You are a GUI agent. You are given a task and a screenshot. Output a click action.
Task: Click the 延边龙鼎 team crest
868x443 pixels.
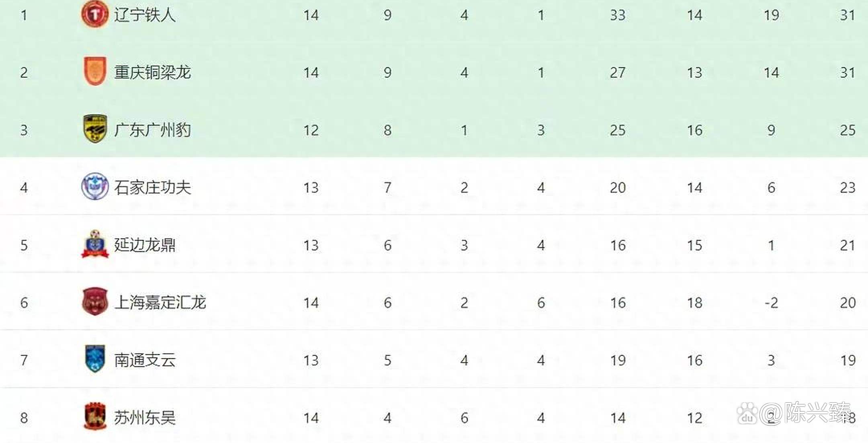point(95,244)
